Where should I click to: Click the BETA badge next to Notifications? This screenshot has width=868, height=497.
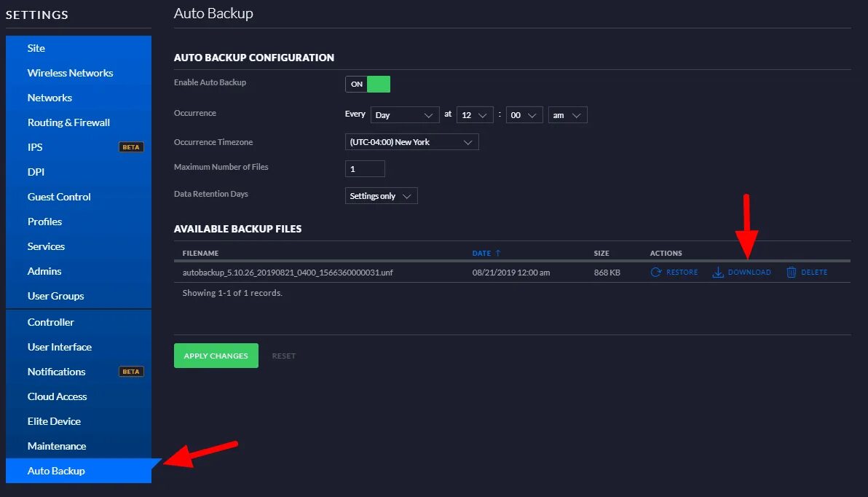click(131, 371)
